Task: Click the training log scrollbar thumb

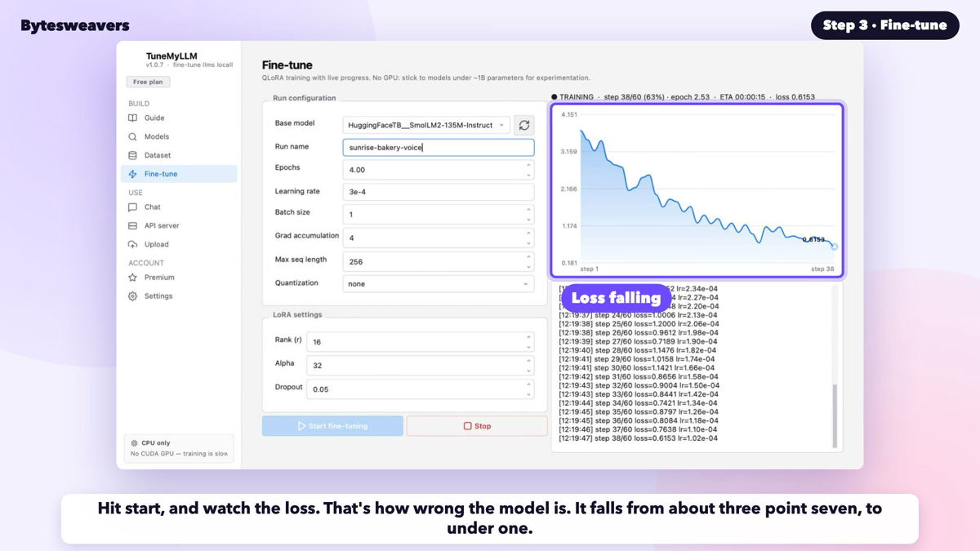Action: pyautogui.click(x=835, y=415)
